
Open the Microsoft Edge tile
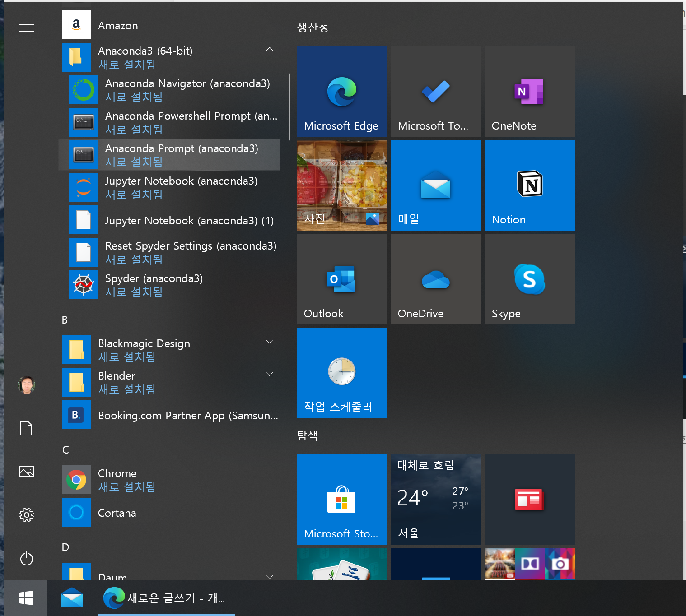point(342,92)
